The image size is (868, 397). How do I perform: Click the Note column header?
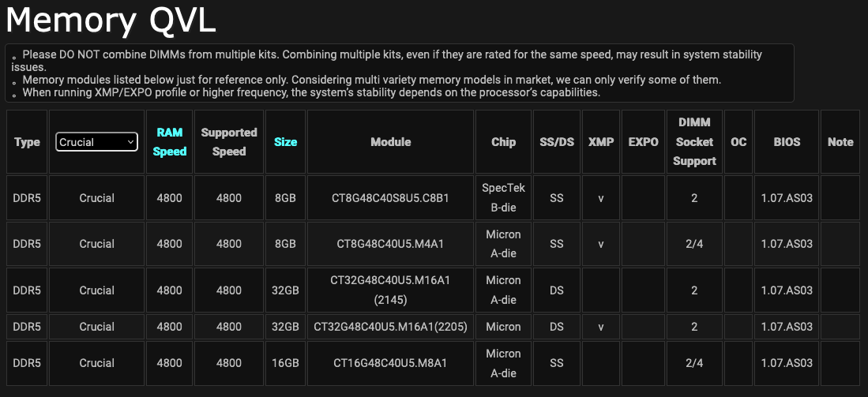[x=840, y=142]
